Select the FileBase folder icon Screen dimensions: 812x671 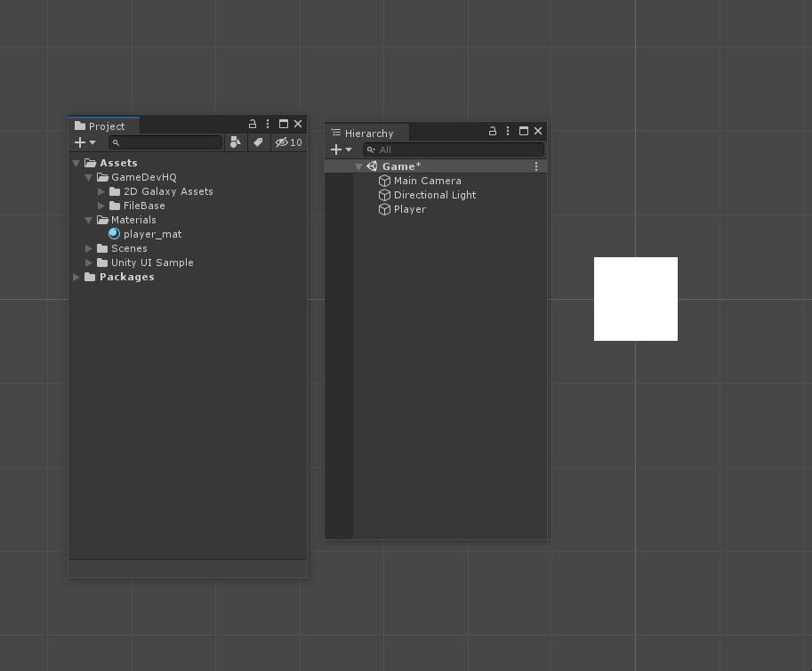coord(115,206)
